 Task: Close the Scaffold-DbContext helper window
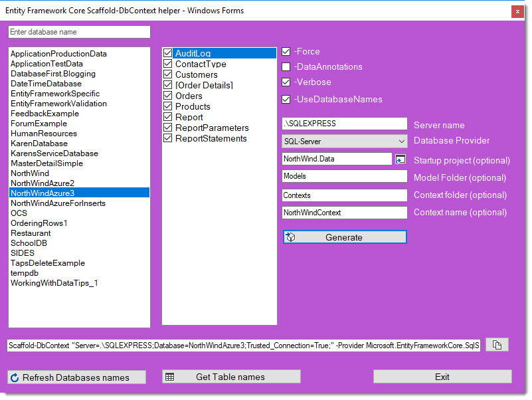517,11
